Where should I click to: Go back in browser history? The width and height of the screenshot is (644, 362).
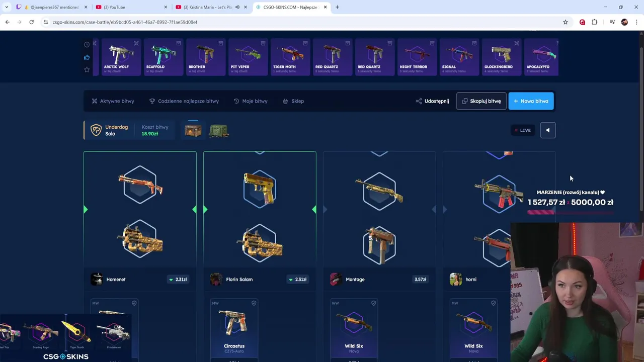(x=7, y=22)
